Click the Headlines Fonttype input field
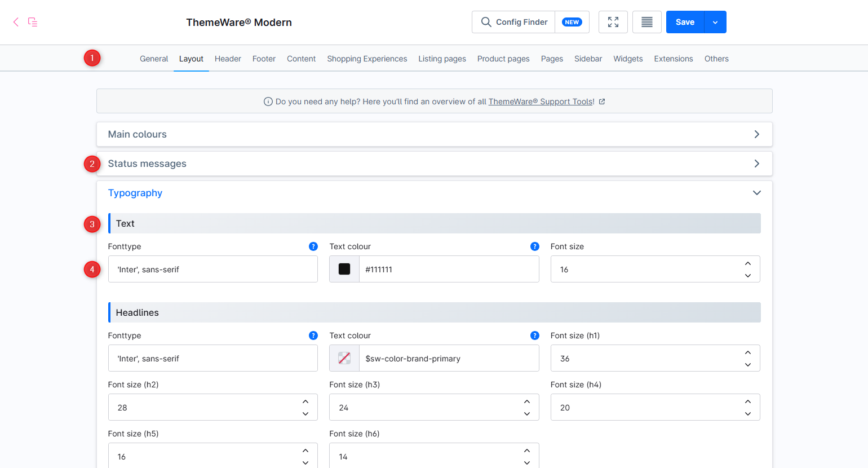The width and height of the screenshot is (868, 468). tap(213, 358)
